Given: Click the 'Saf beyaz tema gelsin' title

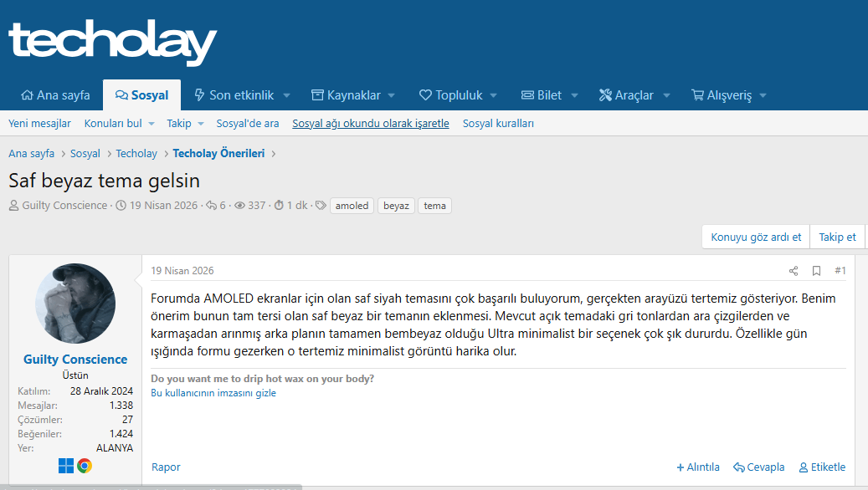Looking at the screenshot, I should (104, 181).
